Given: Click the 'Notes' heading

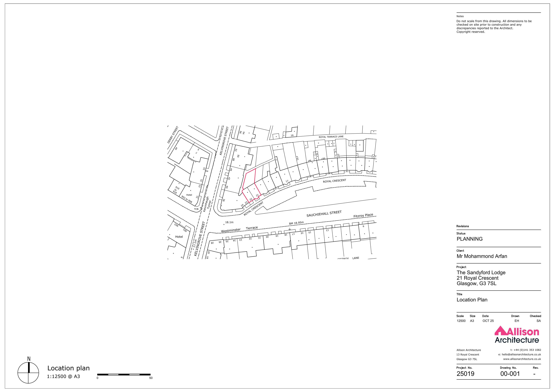Looking at the screenshot, I should [x=460, y=16].
